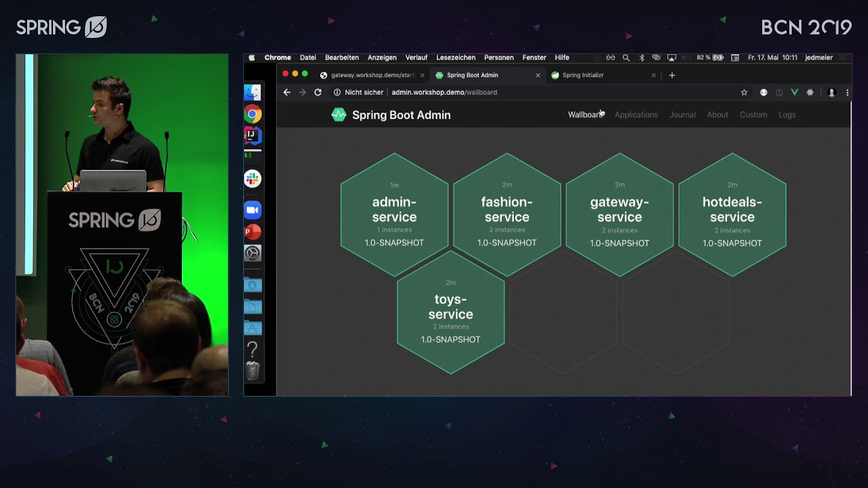Screen dimensions: 868x488
Task: Open the Chrome three-dot menu
Action: (x=847, y=92)
